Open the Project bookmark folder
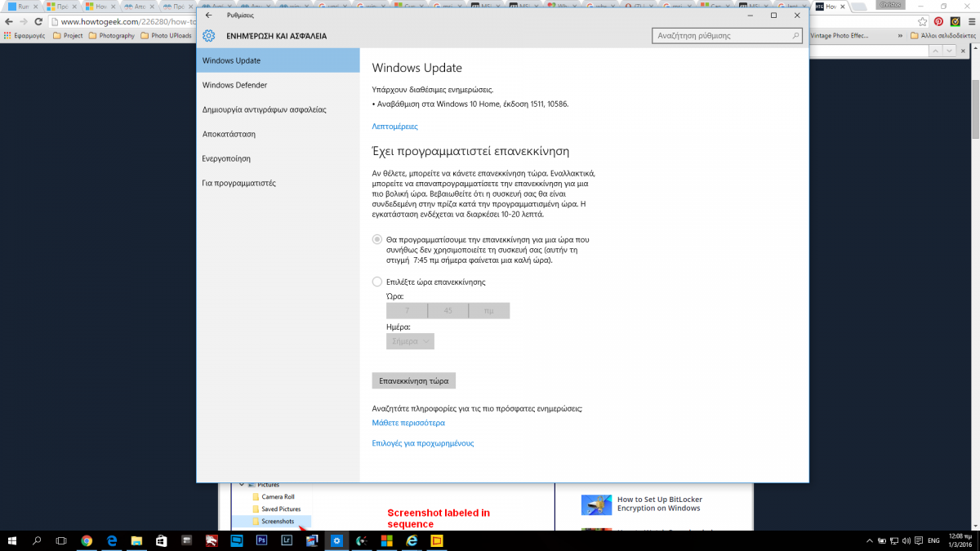 click(68, 36)
